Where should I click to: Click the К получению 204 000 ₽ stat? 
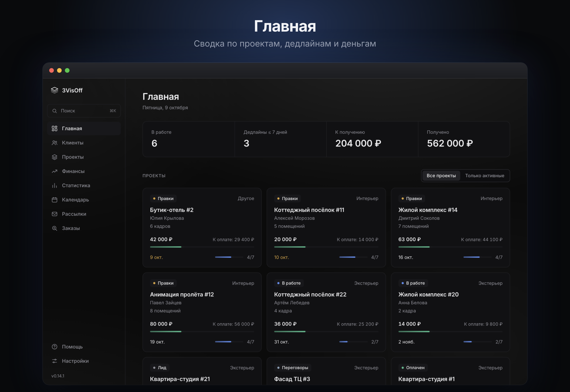pos(372,139)
